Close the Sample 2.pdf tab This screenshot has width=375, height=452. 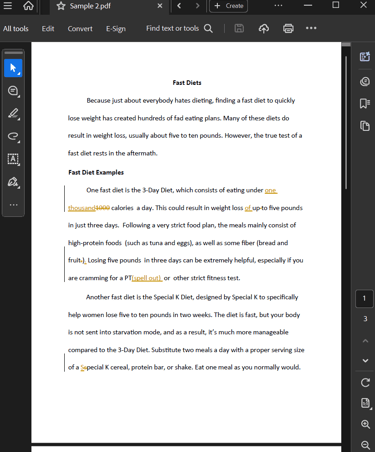point(160,6)
